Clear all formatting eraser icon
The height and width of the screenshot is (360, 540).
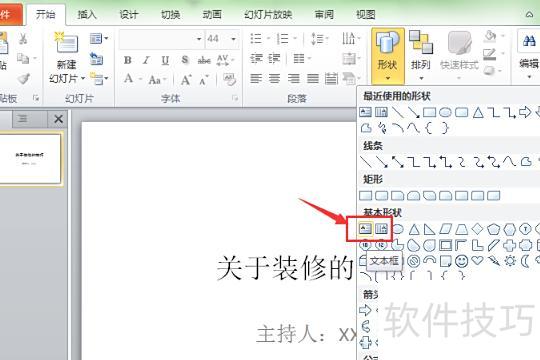pos(229,80)
